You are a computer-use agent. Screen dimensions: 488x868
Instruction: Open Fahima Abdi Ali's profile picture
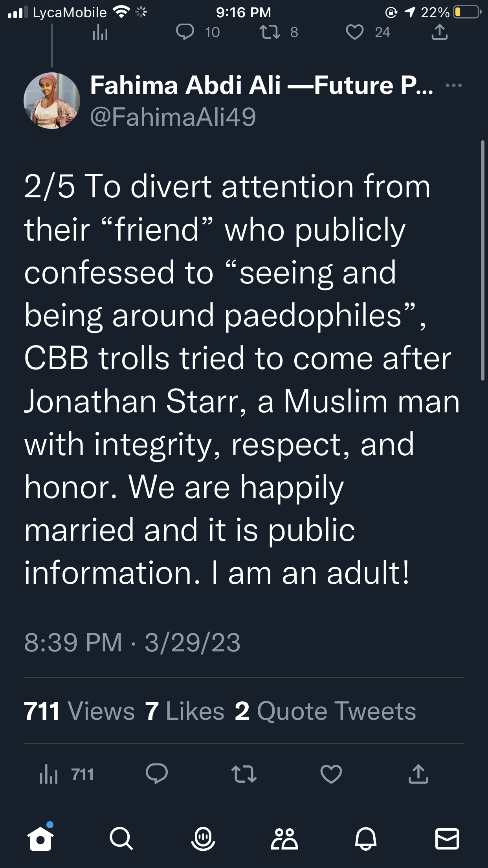click(52, 101)
